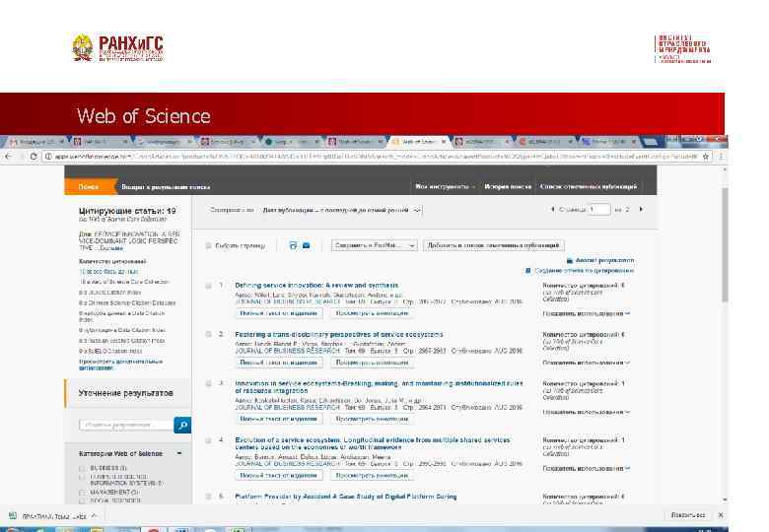769x532 pixels.
Task: Click the blue magnifier search-within-results button
Action: pyautogui.click(x=182, y=426)
